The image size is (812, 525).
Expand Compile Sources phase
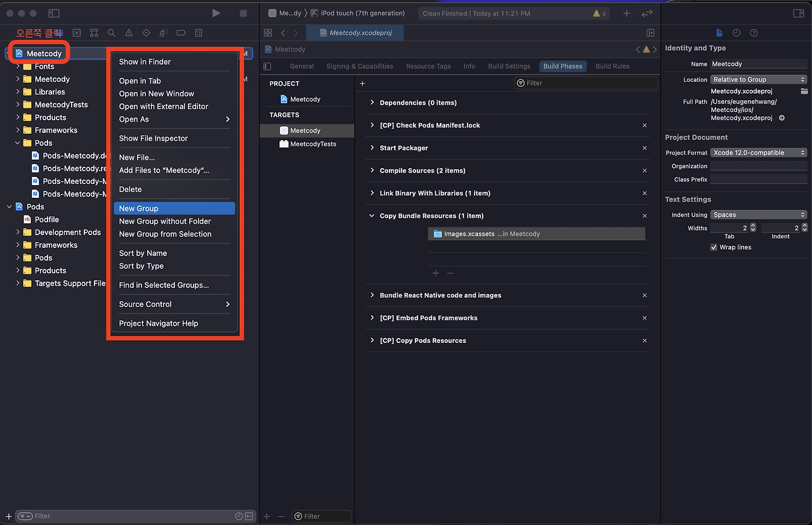[372, 171]
